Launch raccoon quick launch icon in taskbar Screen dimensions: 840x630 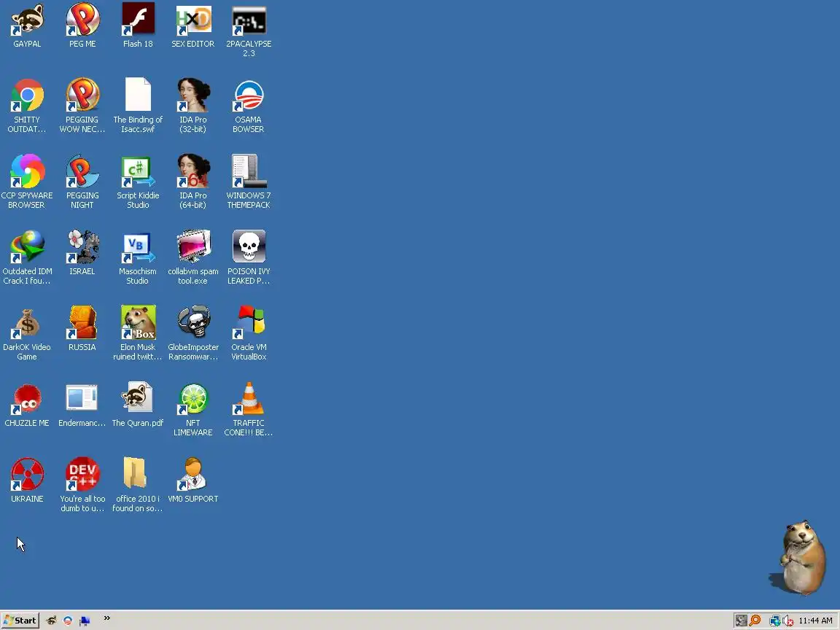(x=51, y=621)
